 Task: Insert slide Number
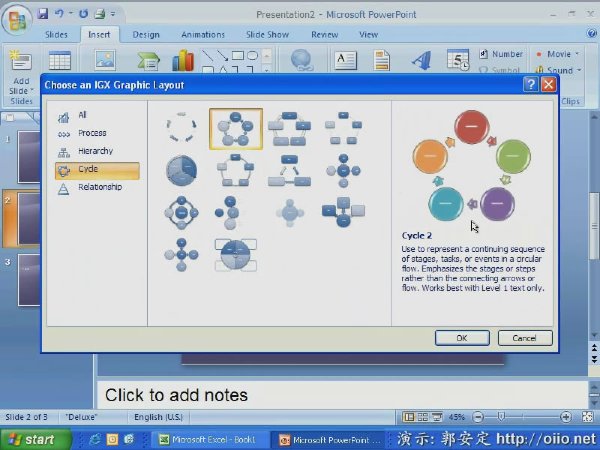[501, 54]
